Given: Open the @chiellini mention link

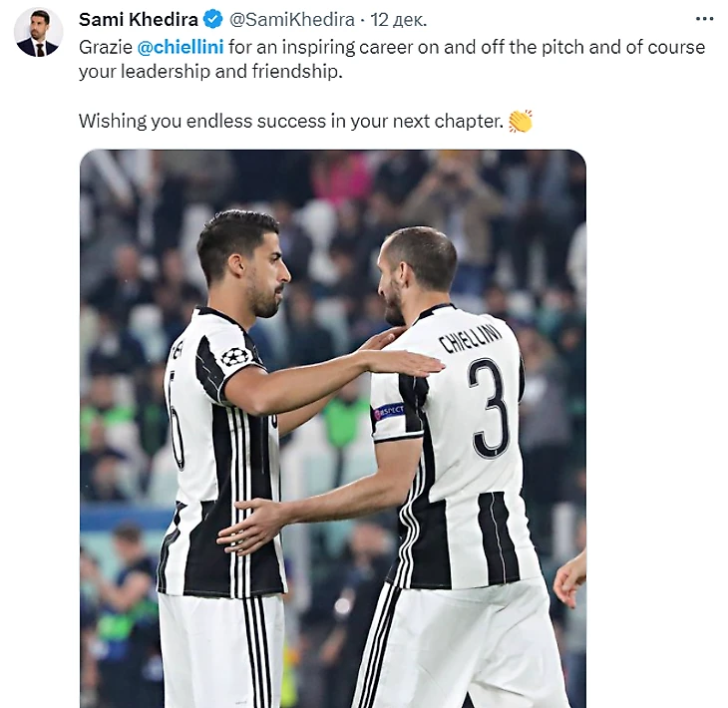Looking at the screenshot, I should pyautogui.click(x=181, y=47).
